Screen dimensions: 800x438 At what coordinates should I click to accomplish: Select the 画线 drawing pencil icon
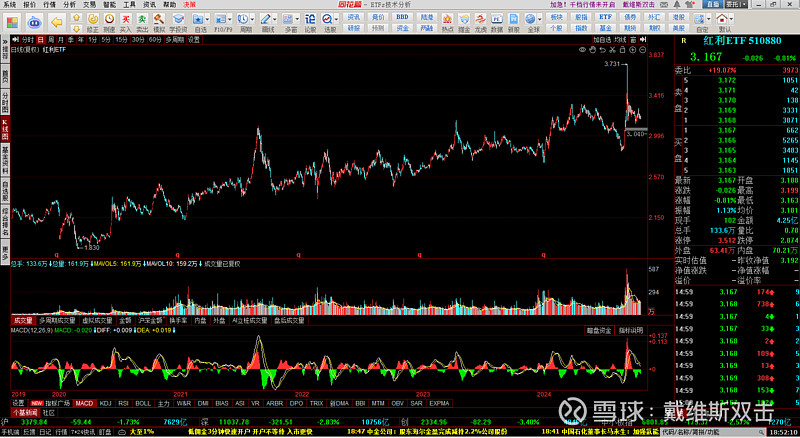[266, 19]
